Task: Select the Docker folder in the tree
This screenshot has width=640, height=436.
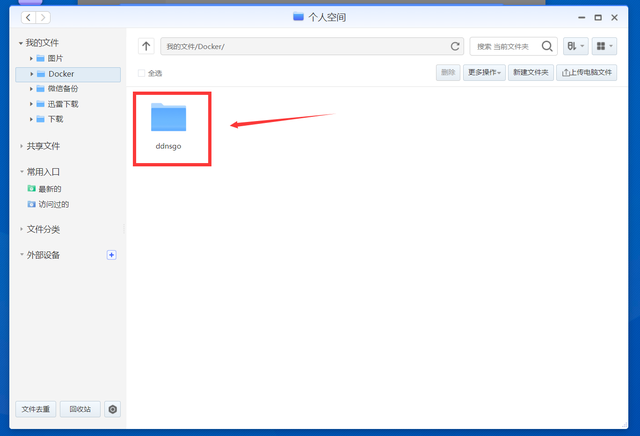Action: pos(68,74)
